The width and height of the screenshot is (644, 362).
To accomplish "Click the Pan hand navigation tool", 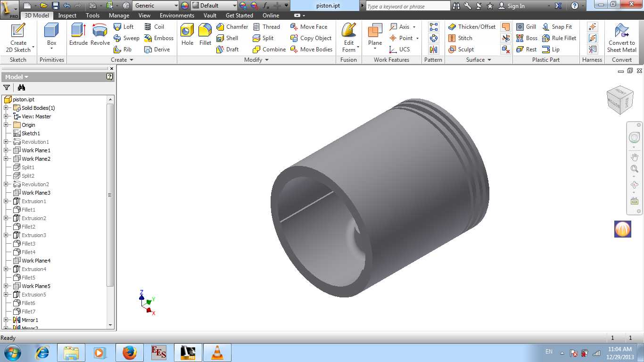I will [634, 157].
